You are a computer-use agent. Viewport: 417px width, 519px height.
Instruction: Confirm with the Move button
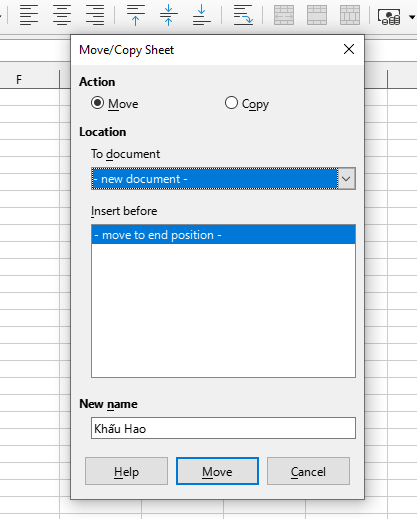click(217, 471)
